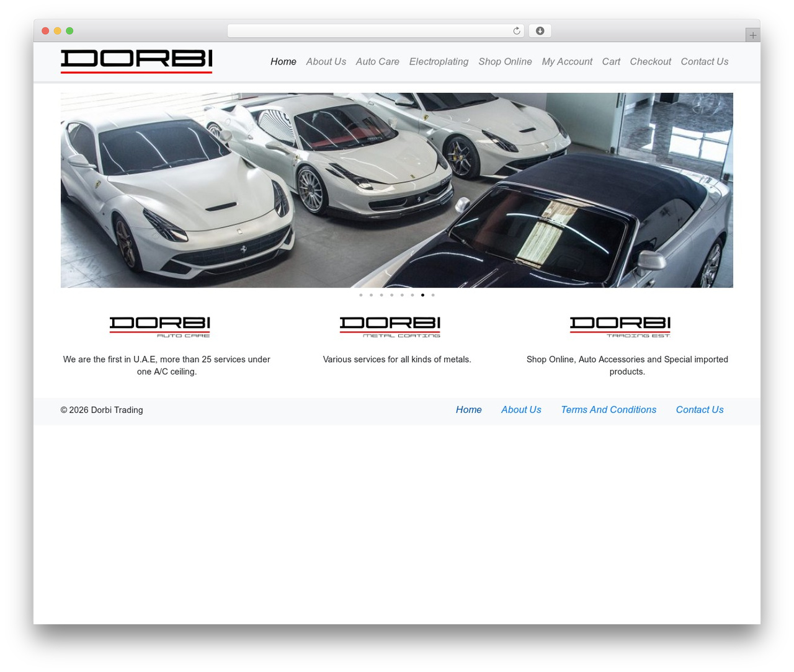Click the '© 2026 Dorbi Trading' copyright text
Viewport: 794px width, 672px height.
pyautogui.click(x=102, y=410)
